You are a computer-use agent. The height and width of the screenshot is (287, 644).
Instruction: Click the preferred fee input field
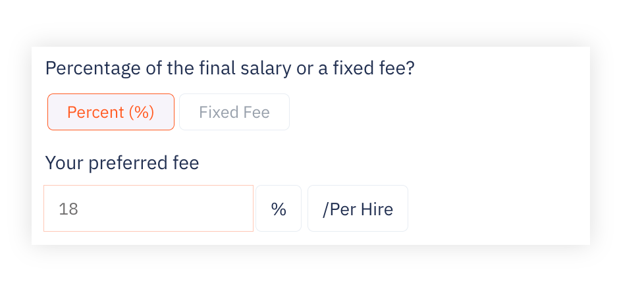click(x=148, y=208)
